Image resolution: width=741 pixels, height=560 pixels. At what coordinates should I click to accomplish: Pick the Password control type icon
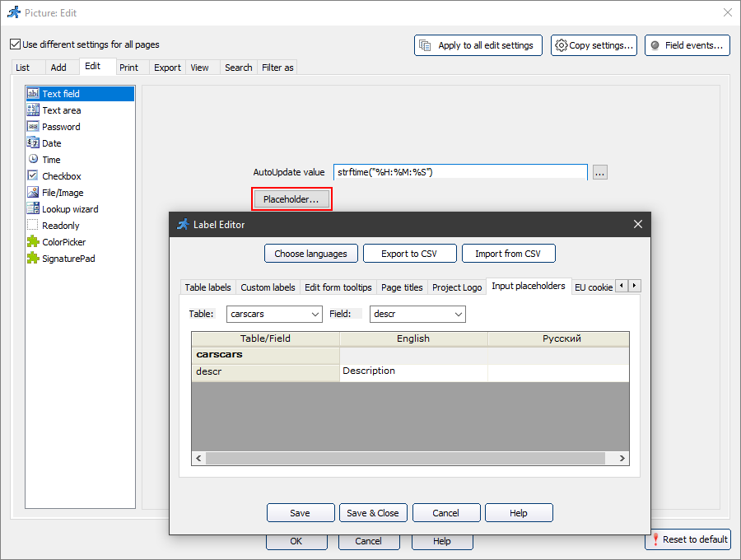click(x=33, y=127)
